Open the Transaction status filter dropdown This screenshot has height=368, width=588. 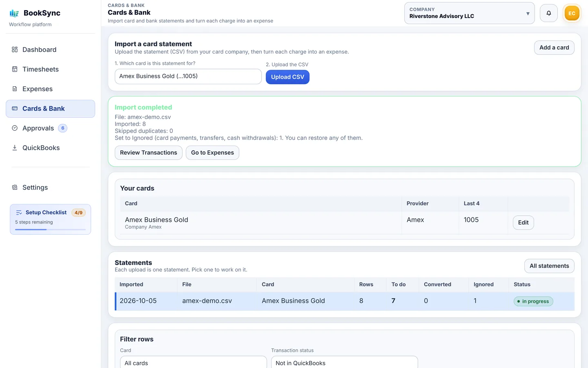(x=344, y=363)
